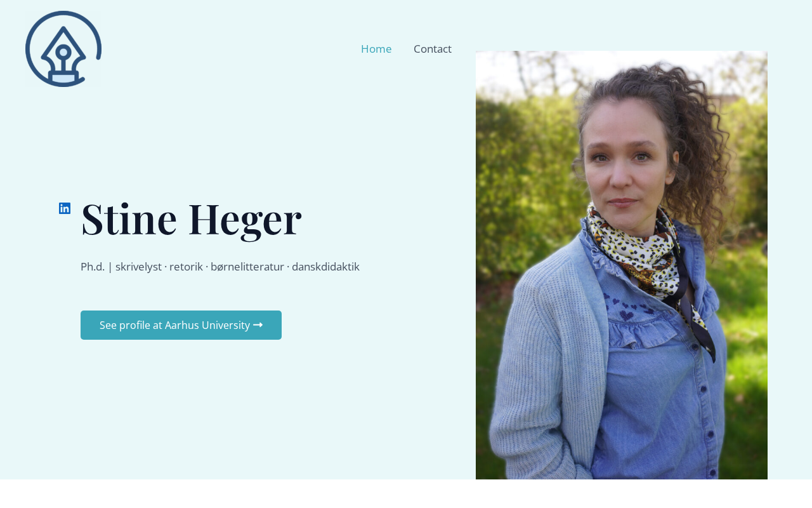The image size is (812, 508).
Task: Open the portrait photo of Stine Heger
Action: click(x=622, y=265)
